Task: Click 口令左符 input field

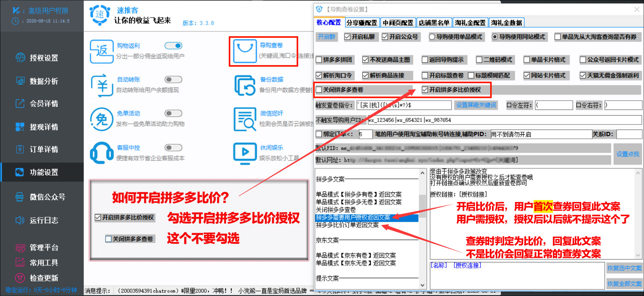Action: coord(554,105)
